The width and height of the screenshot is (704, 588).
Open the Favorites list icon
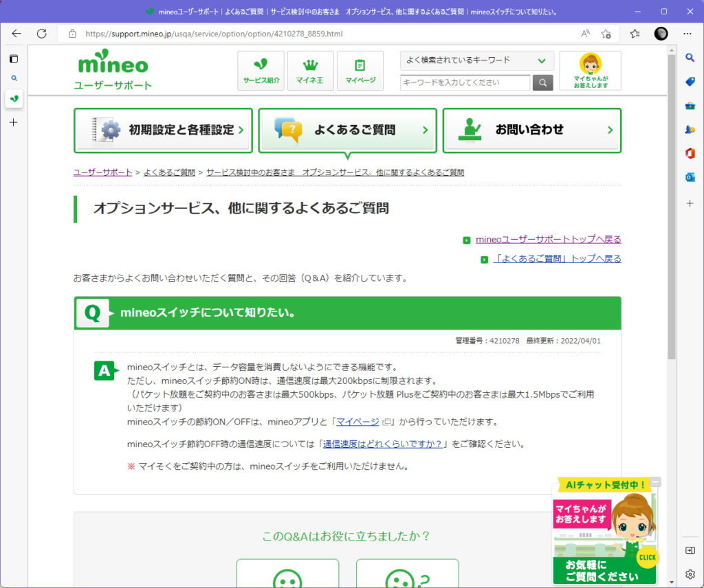(635, 34)
